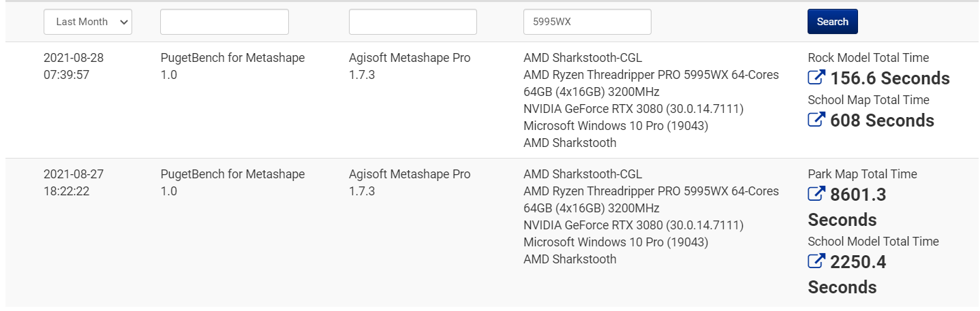This screenshot has height=311, width=980.
Task: Click the School Model Total Time label
Action: pos(873,242)
